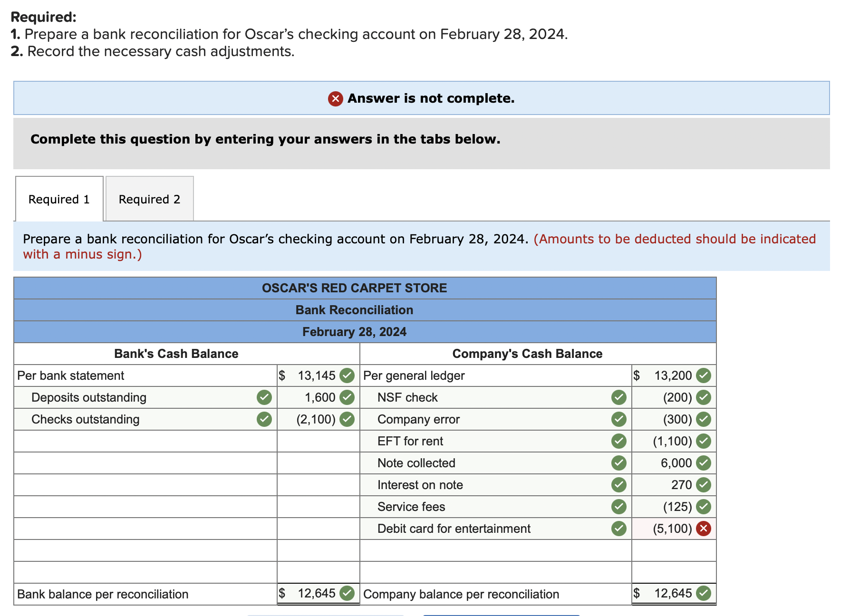Viewport: 850px width, 616px height.
Task: Click the red X icon beside 'Answer is not complete'
Action: coord(335,98)
